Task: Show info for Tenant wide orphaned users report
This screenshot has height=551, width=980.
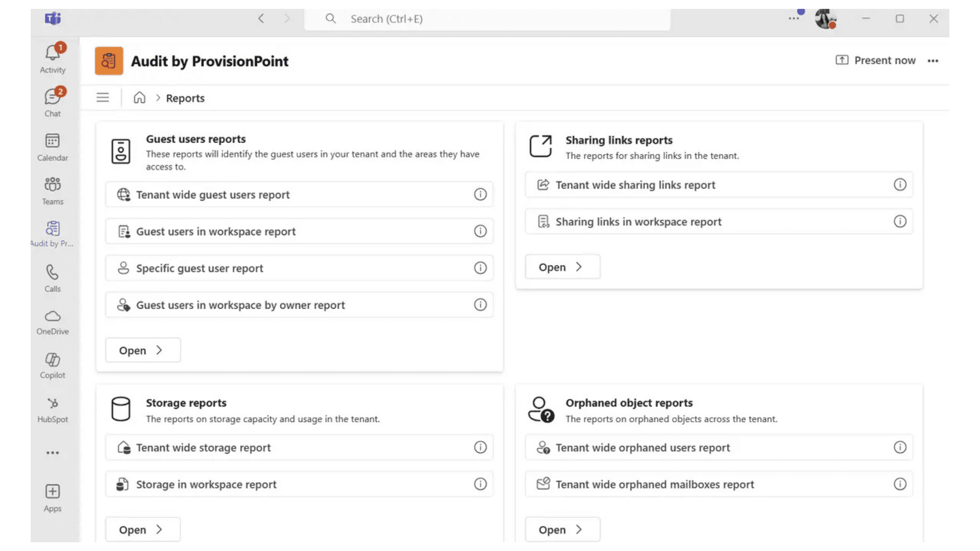Action: pyautogui.click(x=899, y=447)
